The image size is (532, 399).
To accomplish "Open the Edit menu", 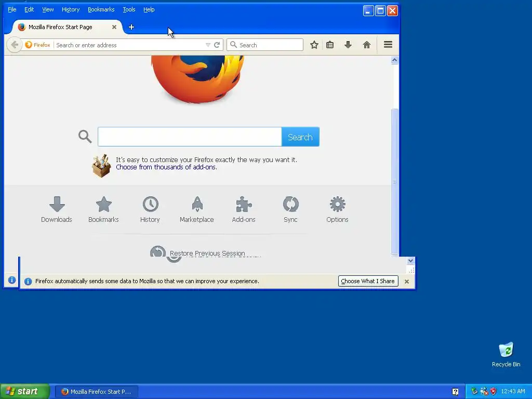I will point(29,9).
